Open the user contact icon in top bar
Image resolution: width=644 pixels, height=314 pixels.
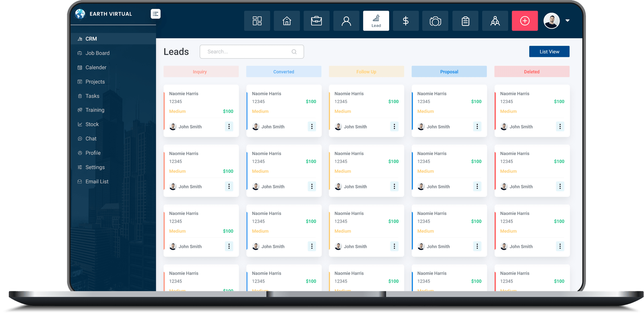coord(346,21)
